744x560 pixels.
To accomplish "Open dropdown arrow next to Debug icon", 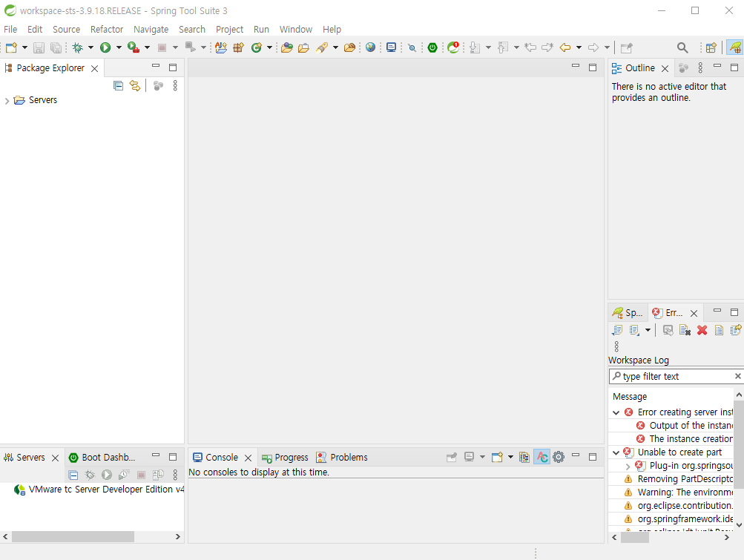I will pyautogui.click(x=90, y=47).
